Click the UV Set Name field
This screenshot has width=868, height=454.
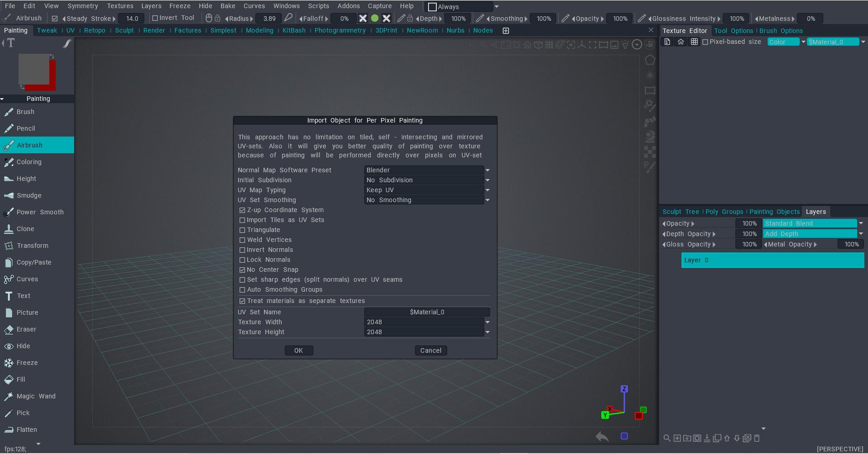pyautogui.click(x=427, y=312)
